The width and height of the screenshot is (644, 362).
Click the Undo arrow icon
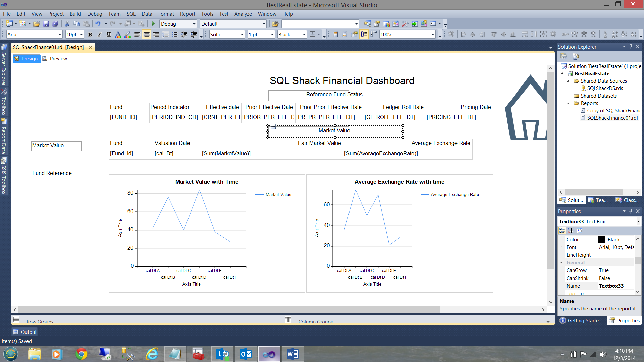tap(98, 24)
